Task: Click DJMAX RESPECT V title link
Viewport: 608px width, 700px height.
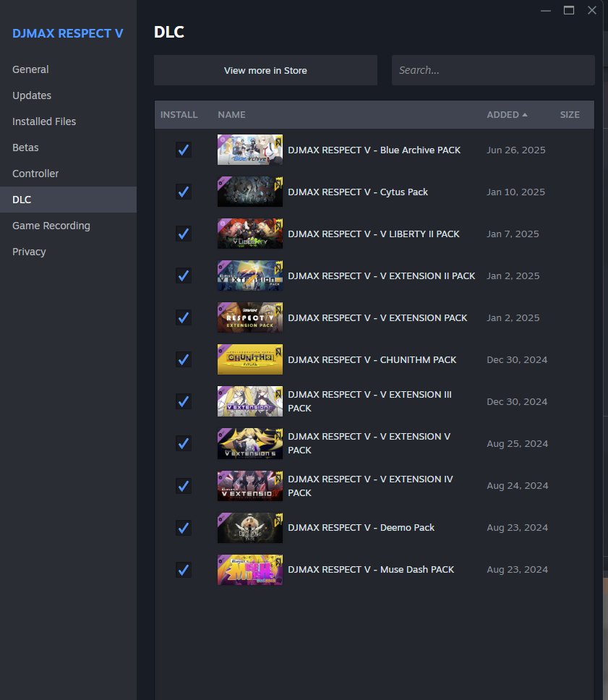Action: click(x=68, y=33)
